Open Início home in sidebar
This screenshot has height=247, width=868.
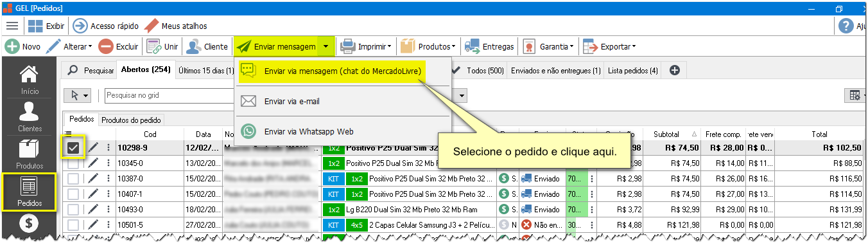[x=30, y=80]
